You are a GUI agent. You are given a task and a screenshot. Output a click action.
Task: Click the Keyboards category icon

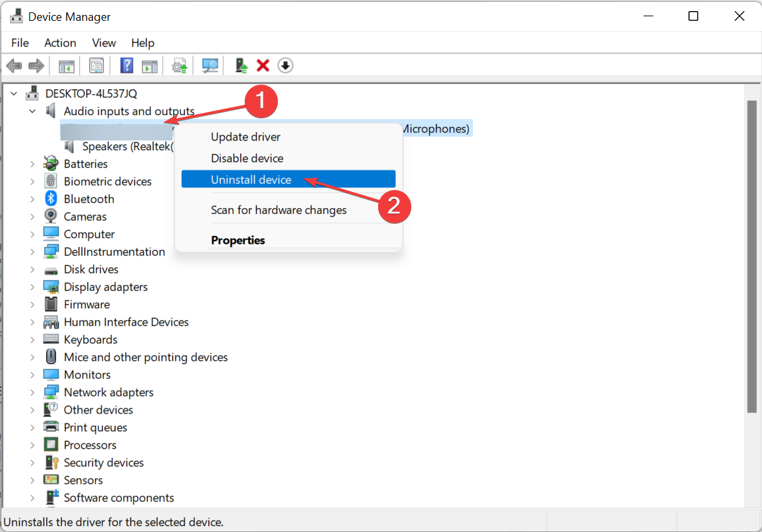[x=51, y=339]
